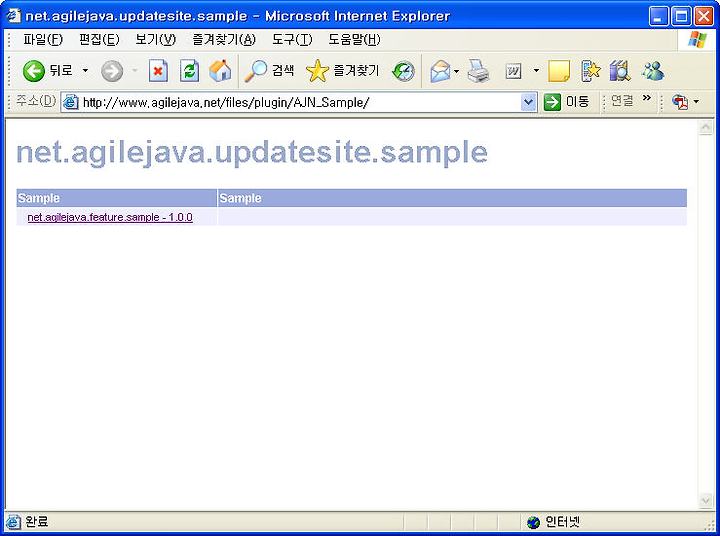Click the grey forward arrow button
The image size is (720, 536).
pyautogui.click(x=112, y=71)
